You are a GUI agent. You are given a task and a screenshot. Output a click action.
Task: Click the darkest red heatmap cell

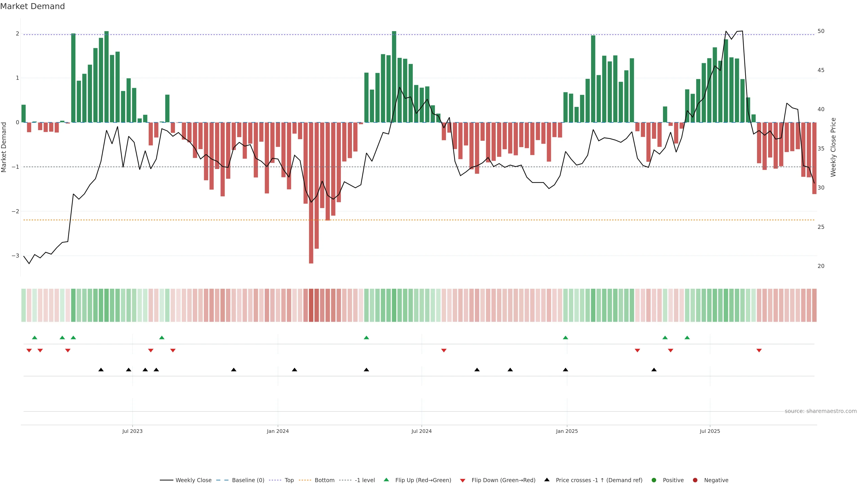[311, 305]
